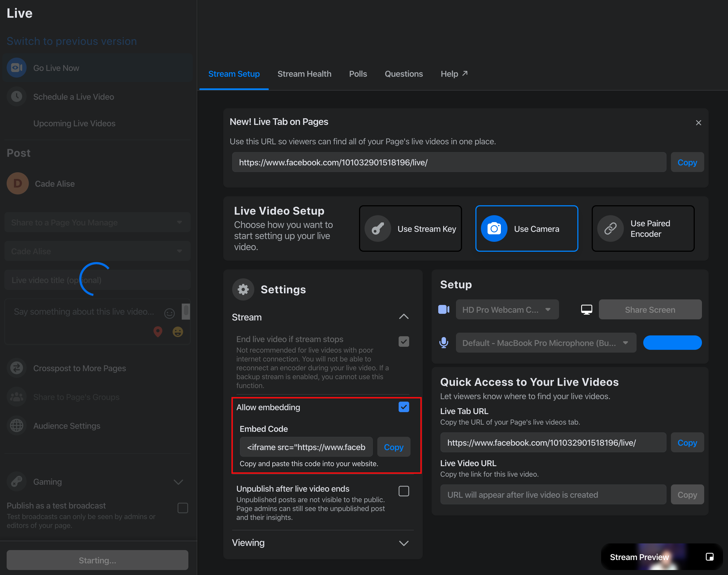Expand the Gaming section chevron

pos(178,482)
